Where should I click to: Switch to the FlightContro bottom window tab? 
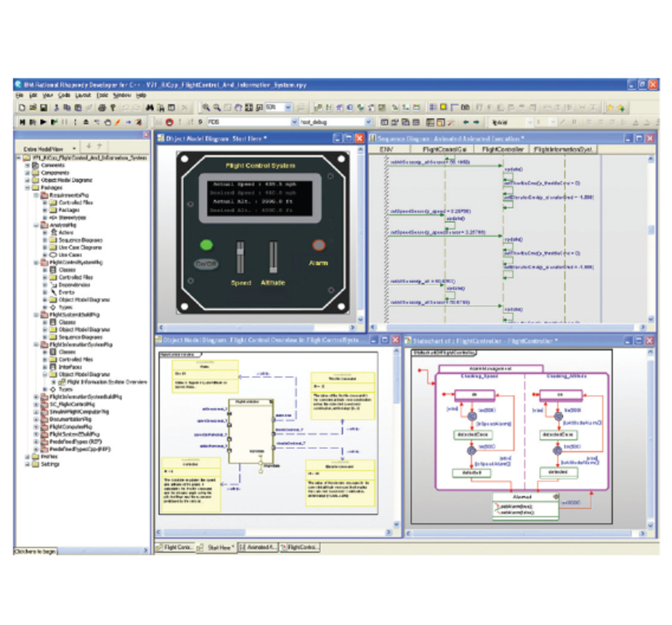[299, 547]
